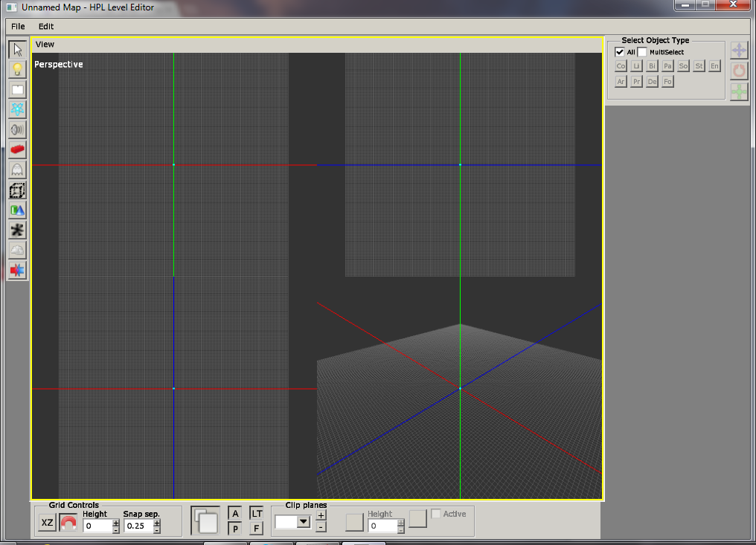Image resolution: width=756 pixels, height=545 pixels.
Task: Select the arrow pointer tool
Action: tap(17, 50)
